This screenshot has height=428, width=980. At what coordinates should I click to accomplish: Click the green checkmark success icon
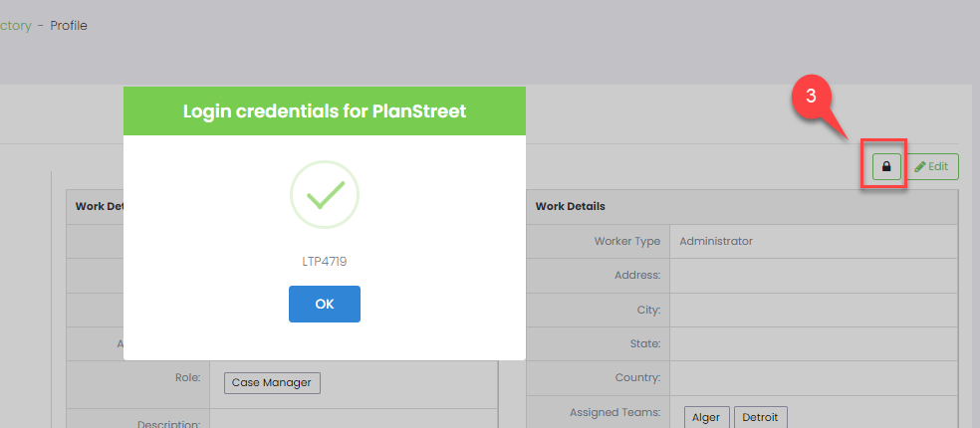pos(325,195)
